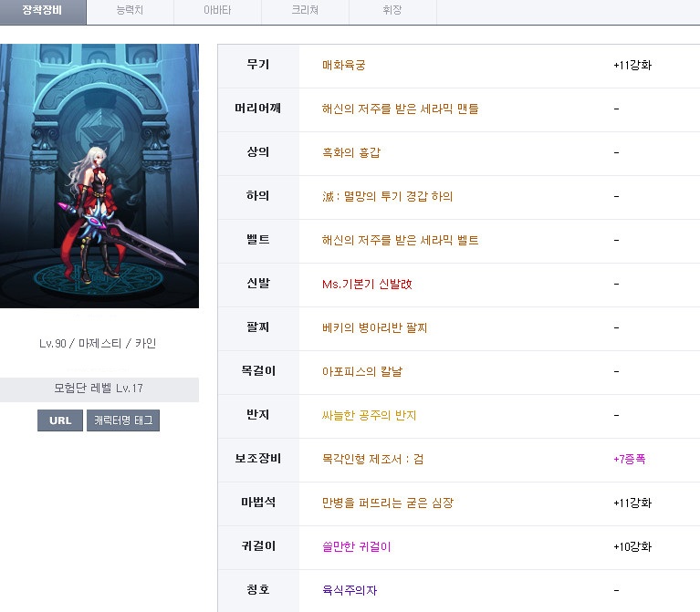
Task: Open 흑화의 흉갑 top item
Action: pyautogui.click(x=351, y=152)
